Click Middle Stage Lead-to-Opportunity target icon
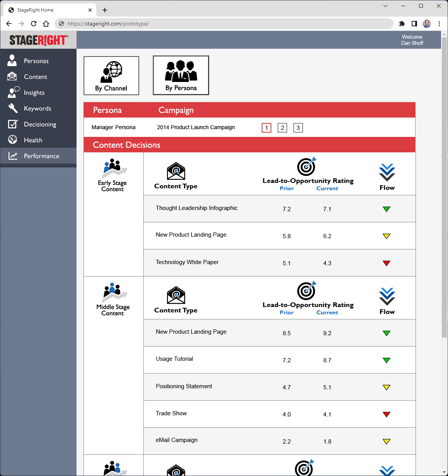448x476 pixels. click(307, 290)
